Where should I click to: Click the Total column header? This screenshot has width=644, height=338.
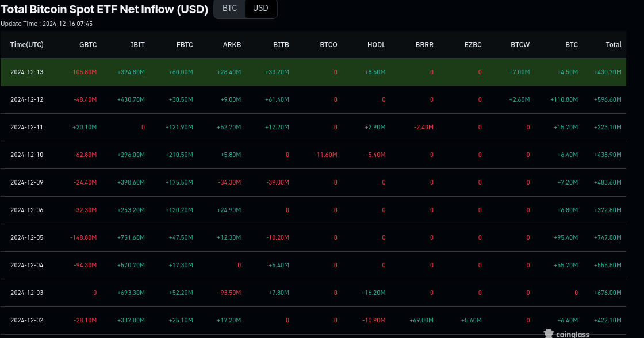click(614, 45)
